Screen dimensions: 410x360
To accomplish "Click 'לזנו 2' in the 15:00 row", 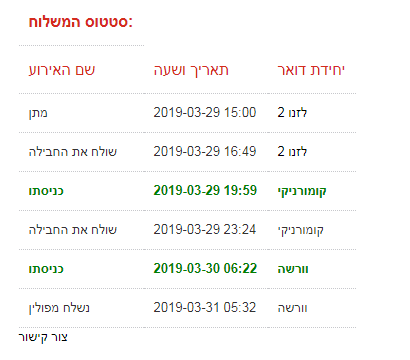I will pos(292,113).
